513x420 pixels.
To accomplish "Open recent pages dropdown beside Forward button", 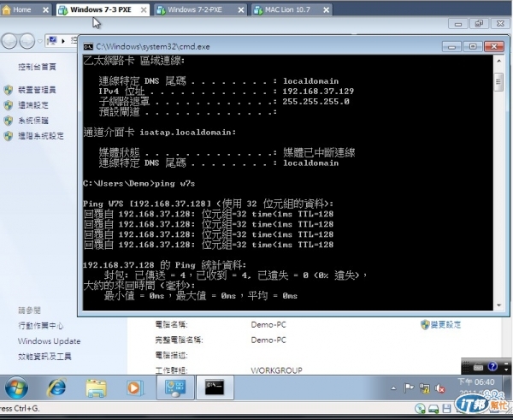I will (x=40, y=41).
